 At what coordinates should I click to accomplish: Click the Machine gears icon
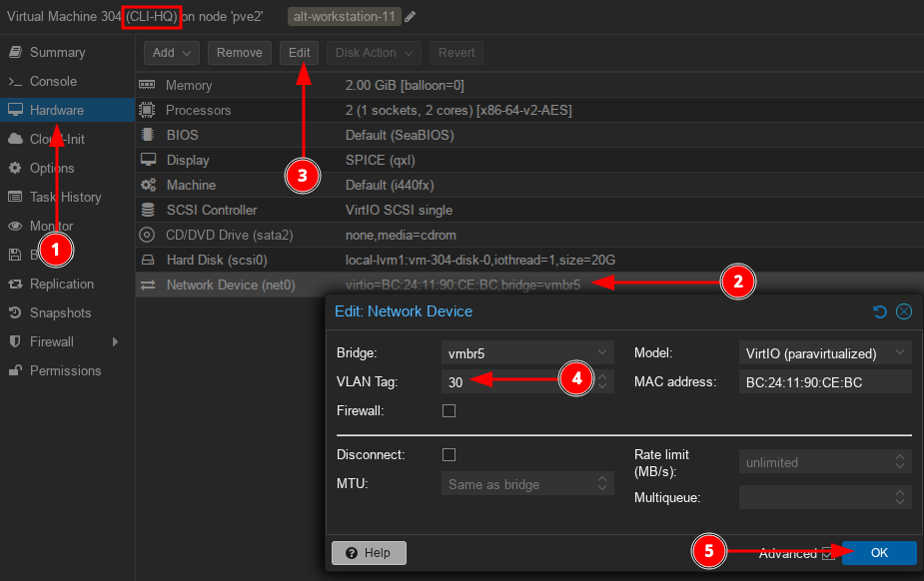point(148,185)
